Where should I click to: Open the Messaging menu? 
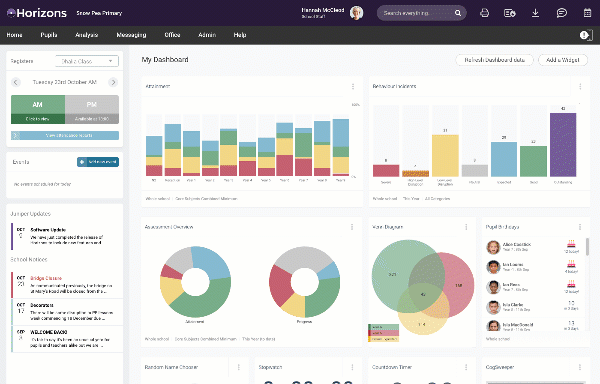[131, 35]
